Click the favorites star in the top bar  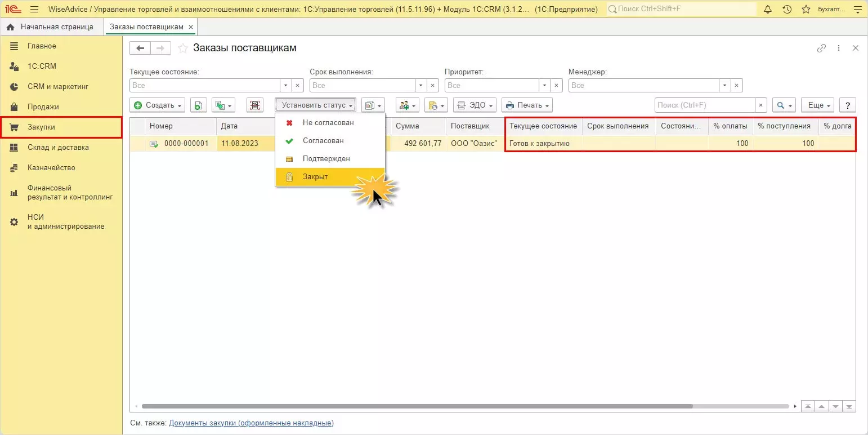[806, 10]
